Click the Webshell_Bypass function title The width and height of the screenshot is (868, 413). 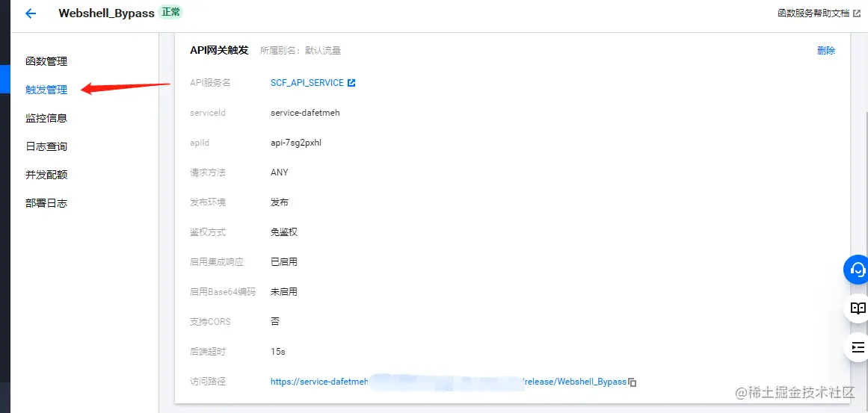click(x=106, y=13)
